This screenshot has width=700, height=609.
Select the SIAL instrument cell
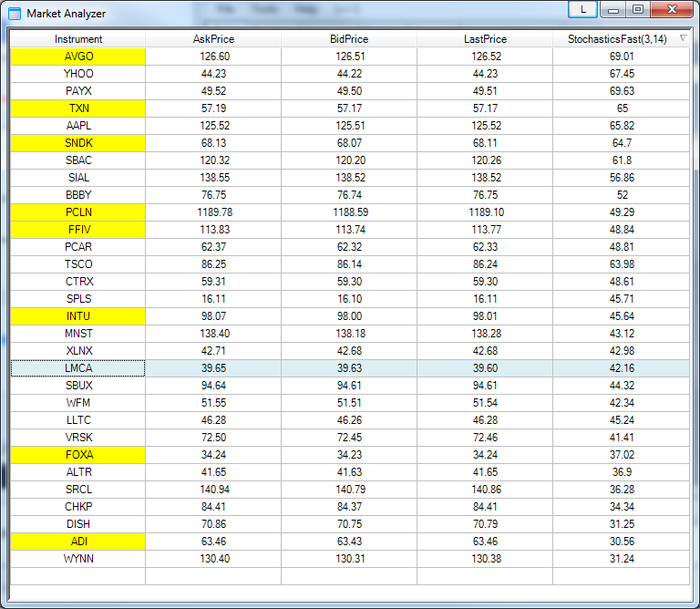tap(78, 178)
